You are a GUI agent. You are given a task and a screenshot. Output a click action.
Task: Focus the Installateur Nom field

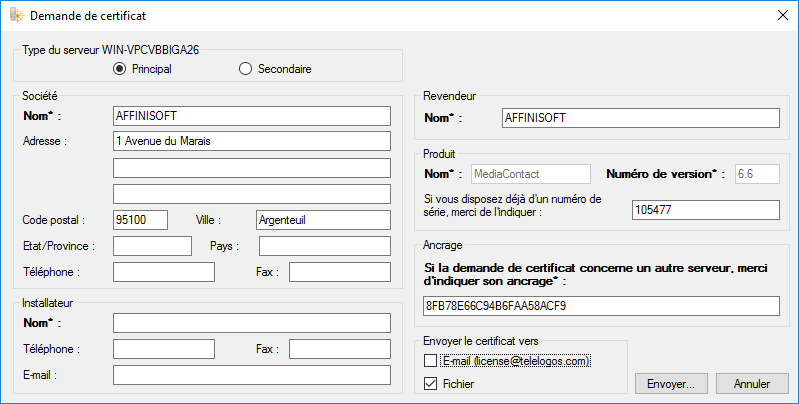pyautogui.click(x=252, y=323)
